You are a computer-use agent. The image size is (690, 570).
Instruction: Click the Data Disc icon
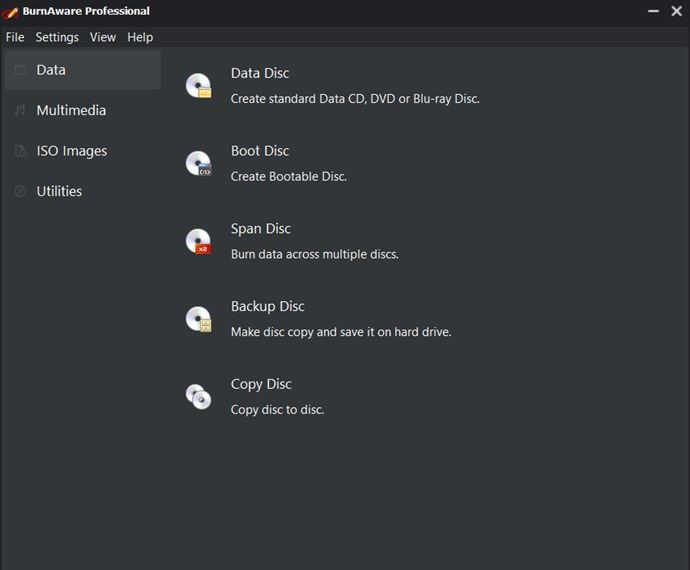coord(198,85)
